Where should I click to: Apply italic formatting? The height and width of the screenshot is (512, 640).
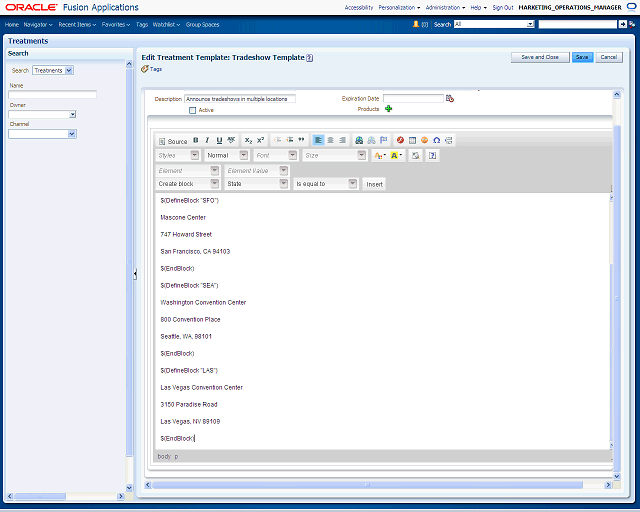pos(207,140)
